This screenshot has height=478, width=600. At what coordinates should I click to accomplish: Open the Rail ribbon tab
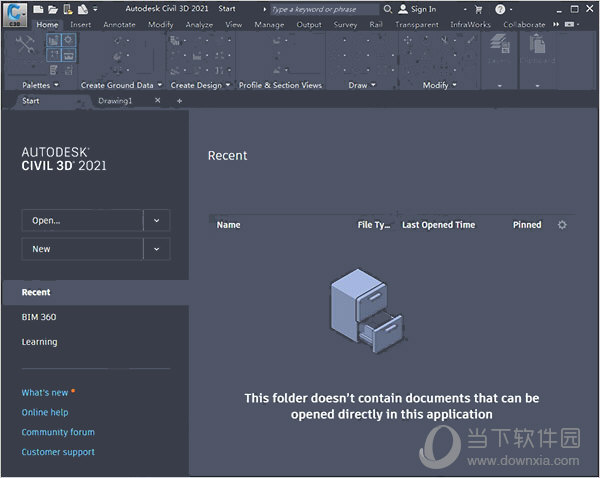coord(376,24)
